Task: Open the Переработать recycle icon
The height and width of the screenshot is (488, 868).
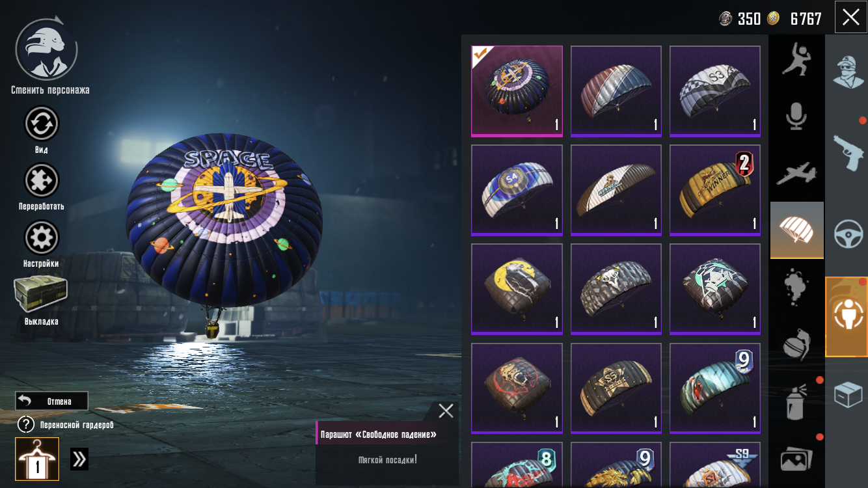Action: point(42,181)
